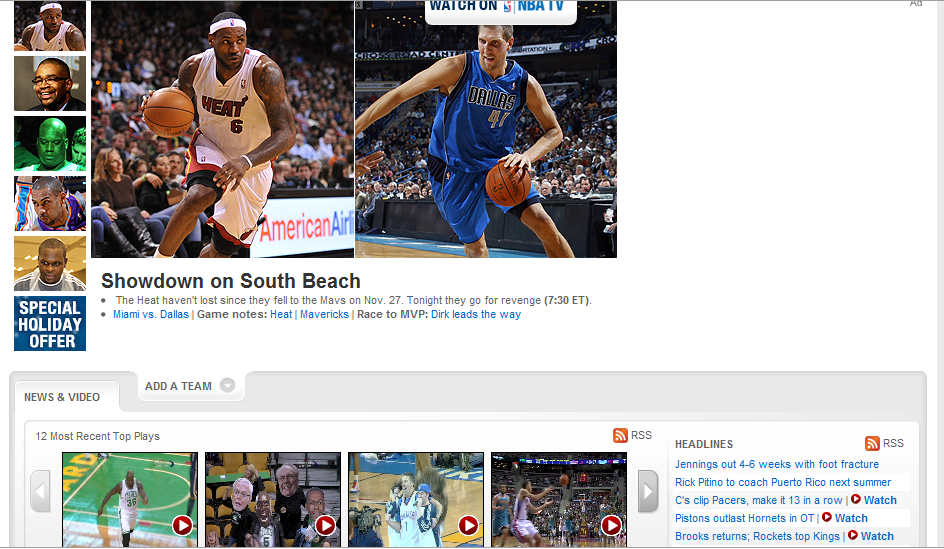Screen dimensions: 944x549
Task: Click the HEADLINES section heading
Action: [x=704, y=444]
